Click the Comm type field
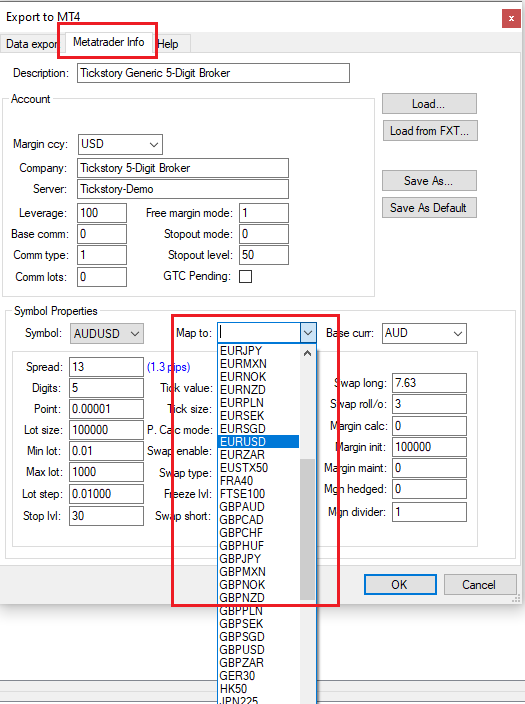This screenshot has height=704, width=525. tap(102, 255)
